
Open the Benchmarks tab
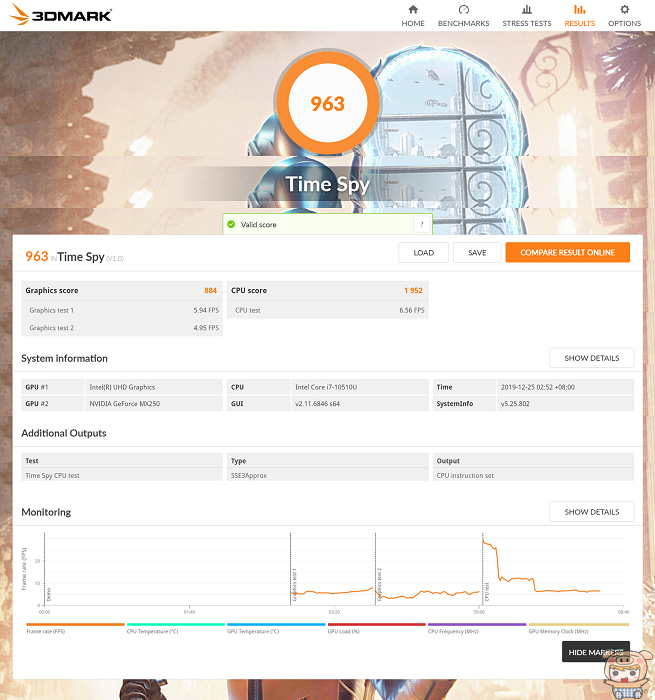click(x=463, y=16)
